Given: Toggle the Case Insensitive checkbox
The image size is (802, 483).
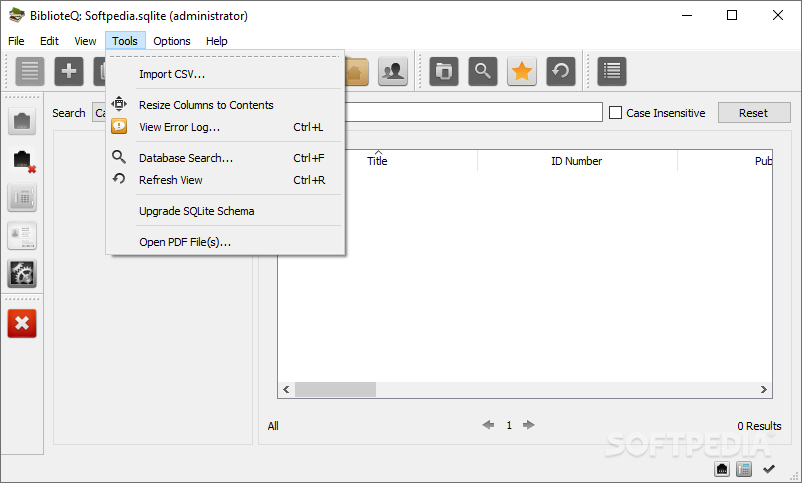Looking at the screenshot, I should coord(615,113).
